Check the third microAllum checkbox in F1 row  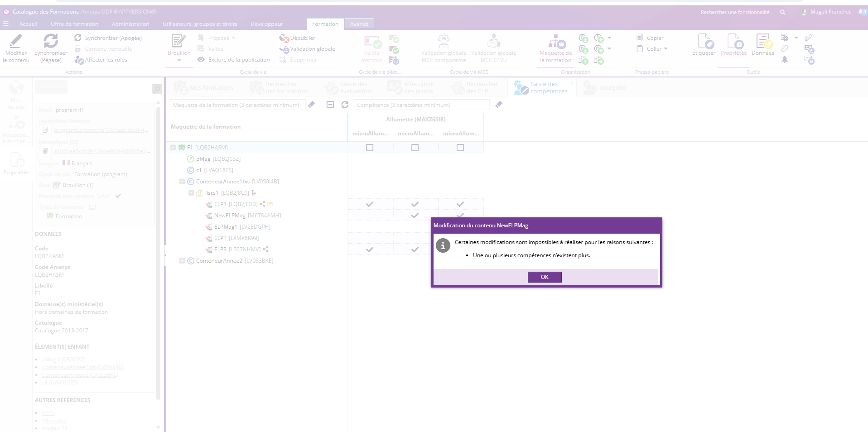point(460,148)
